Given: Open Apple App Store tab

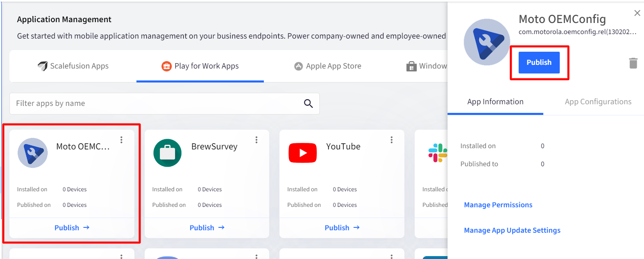Looking at the screenshot, I should pyautogui.click(x=328, y=66).
